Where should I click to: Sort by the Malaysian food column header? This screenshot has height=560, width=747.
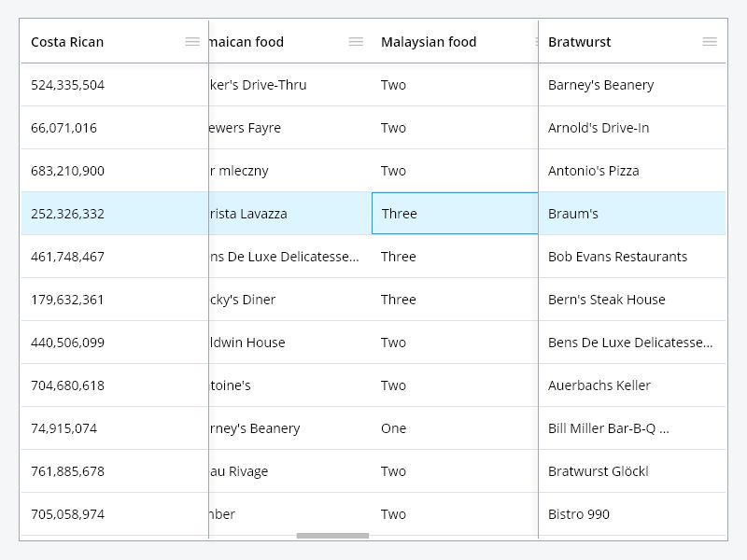[429, 42]
